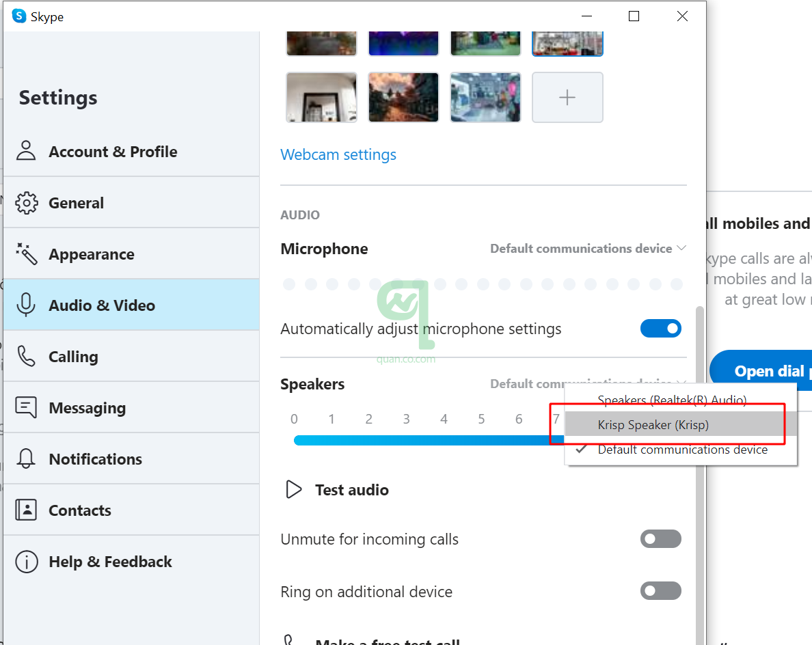Image resolution: width=812 pixels, height=645 pixels.
Task: Click the General gear icon
Action: [27, 203]
